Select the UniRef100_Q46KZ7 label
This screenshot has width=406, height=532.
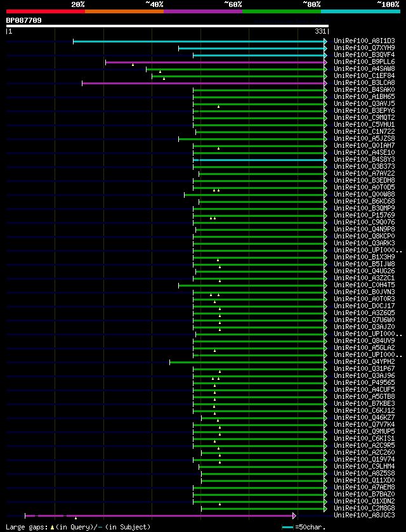click(364, 418)
